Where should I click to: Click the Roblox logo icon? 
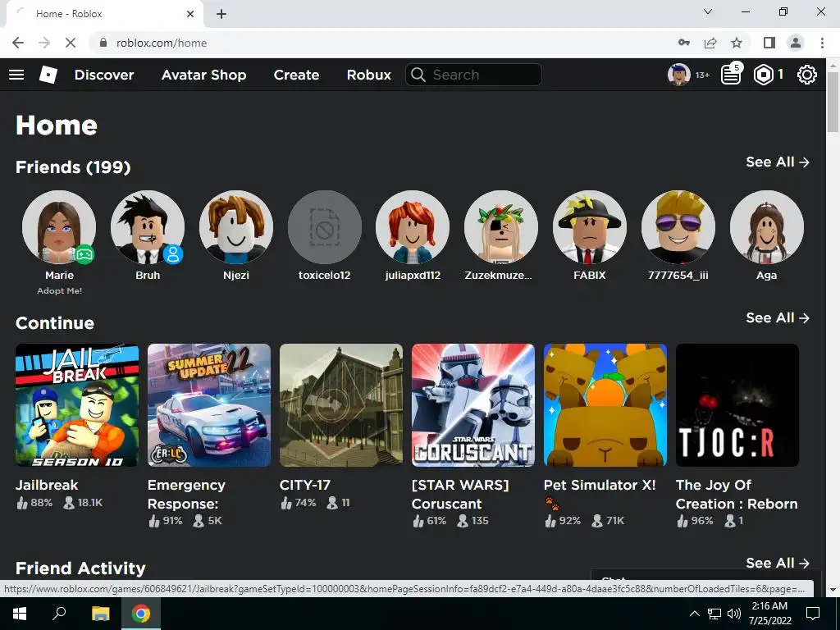(x=48, y=75)
